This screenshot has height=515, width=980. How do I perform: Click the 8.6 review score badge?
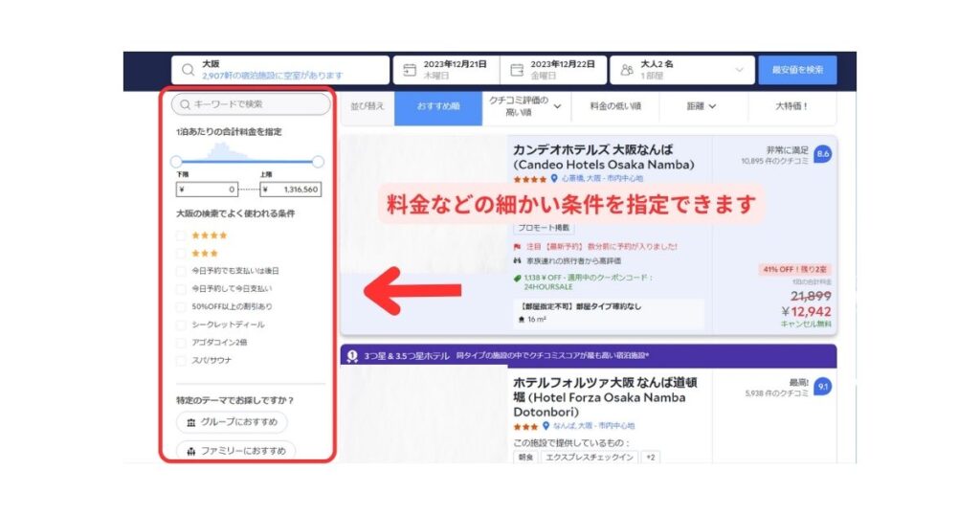click(822, 154)
